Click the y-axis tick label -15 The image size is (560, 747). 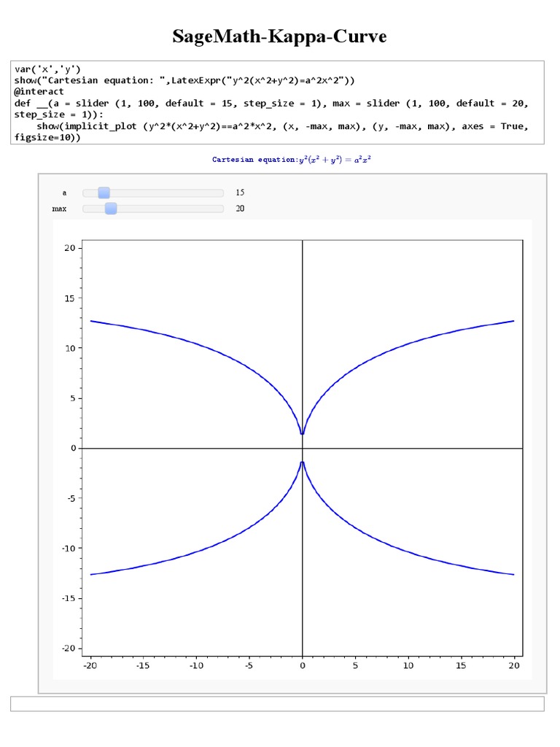pos(69,598)
